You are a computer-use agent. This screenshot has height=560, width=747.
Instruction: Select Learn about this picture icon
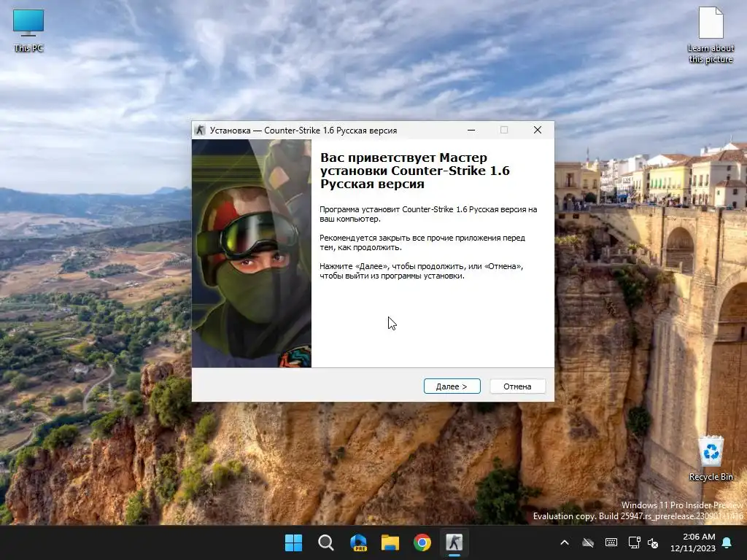pos(711,35)
